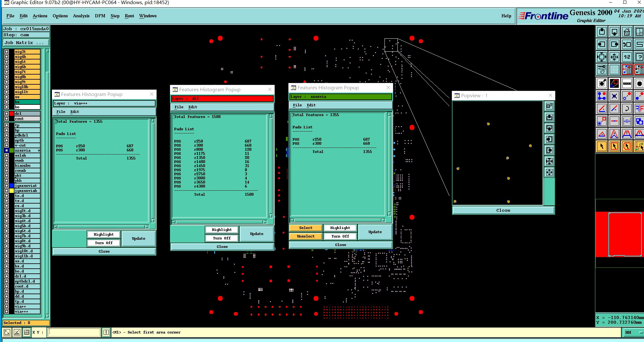This screenshot has width=644, height=342.
Task: Open the Analysis menu
Action: point(81,16)
